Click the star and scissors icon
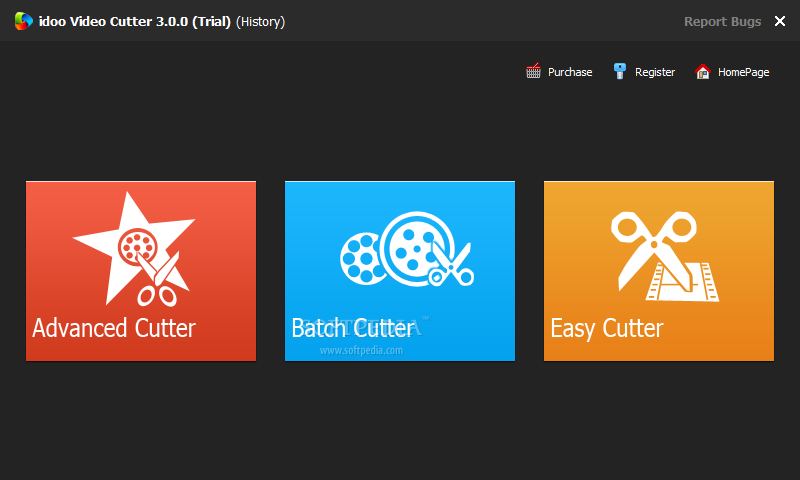 135,249
